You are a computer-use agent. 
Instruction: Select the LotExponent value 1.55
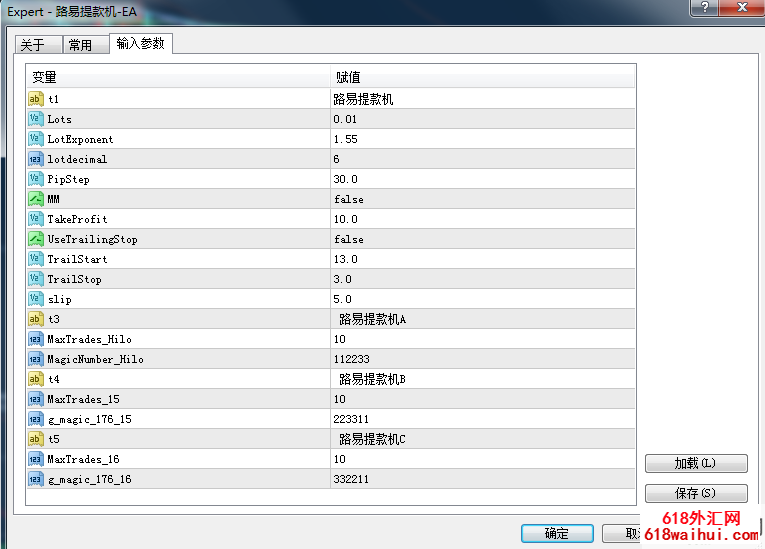coord(345,139)
